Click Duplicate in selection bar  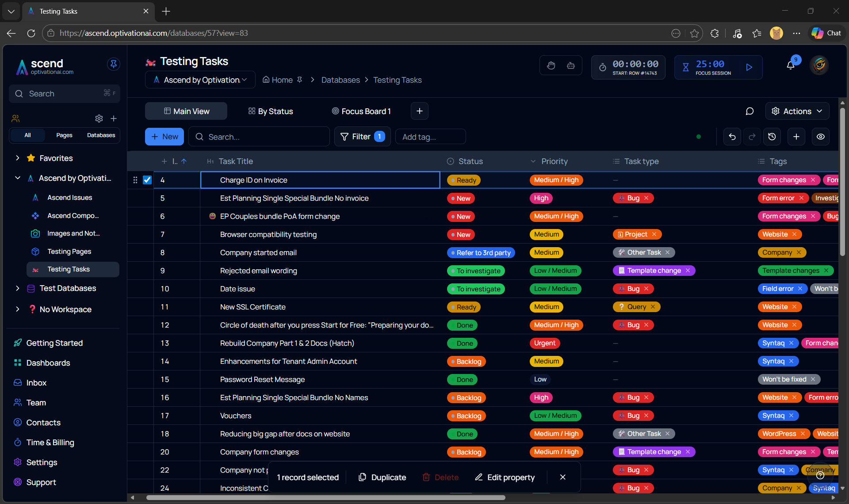(x=382, y=477)
